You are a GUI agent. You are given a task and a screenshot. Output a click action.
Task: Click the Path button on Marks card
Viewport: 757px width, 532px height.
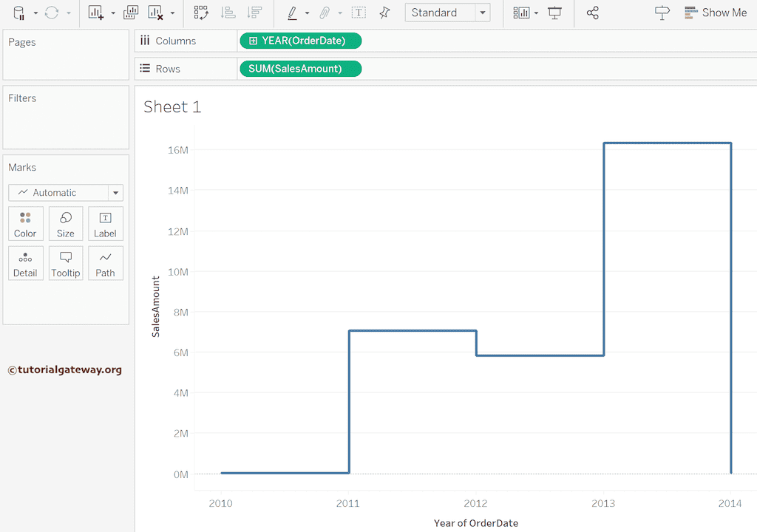(x=105, y=263)
